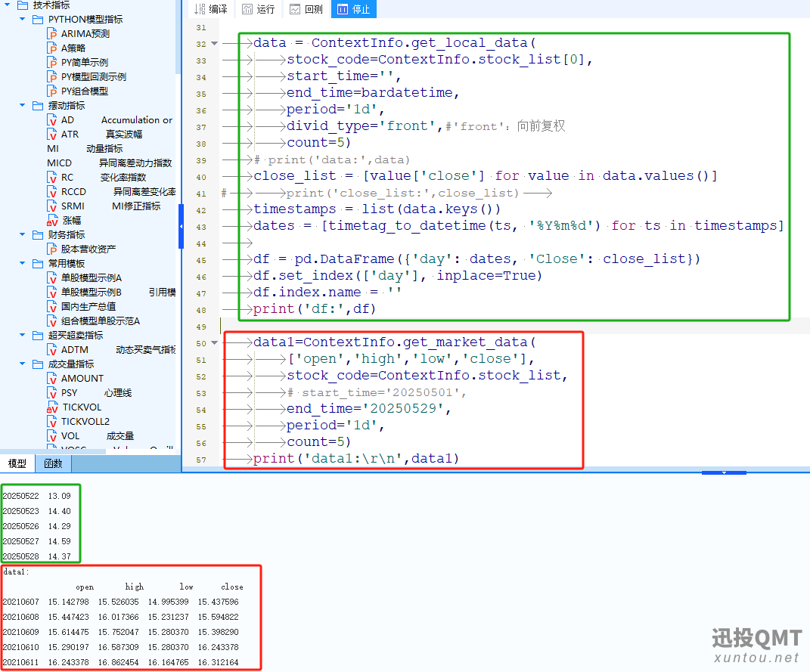810x672 pixels.
Task: Select the locked TICKVOL indicator
Action: tap(81, 407)
